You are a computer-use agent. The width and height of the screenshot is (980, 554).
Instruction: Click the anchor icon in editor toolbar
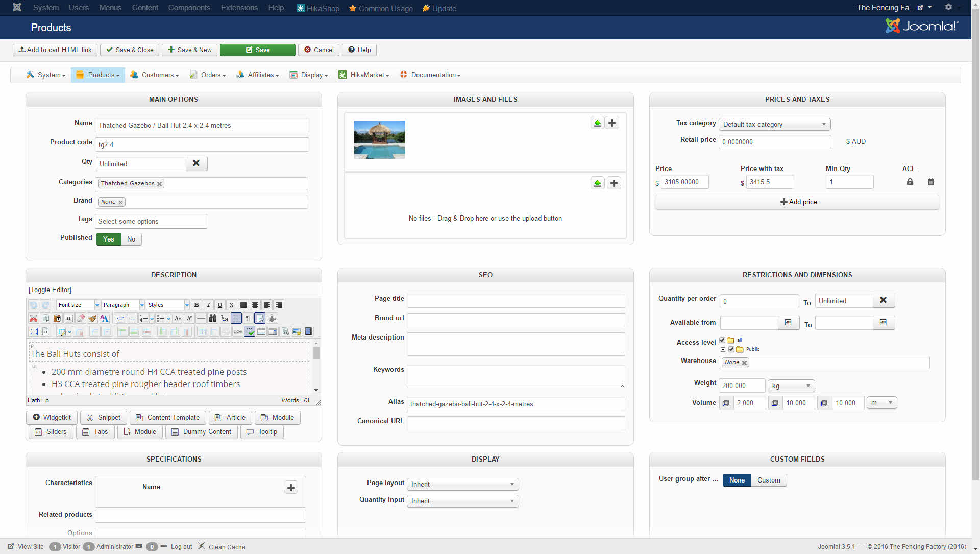point(272,318)
